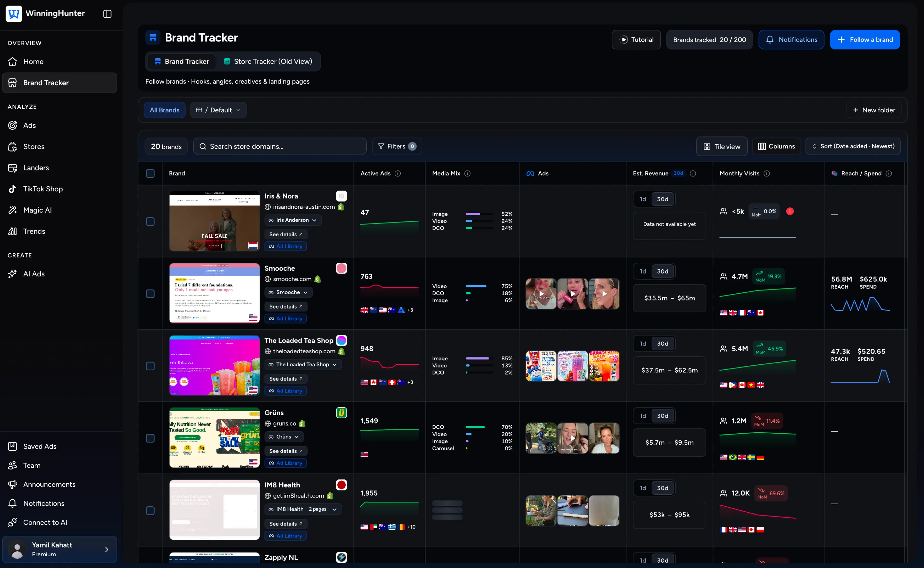Viewport: 924px width, 568px height.
Task: Check the Smooche row checkbox
Action: (150, 294)
